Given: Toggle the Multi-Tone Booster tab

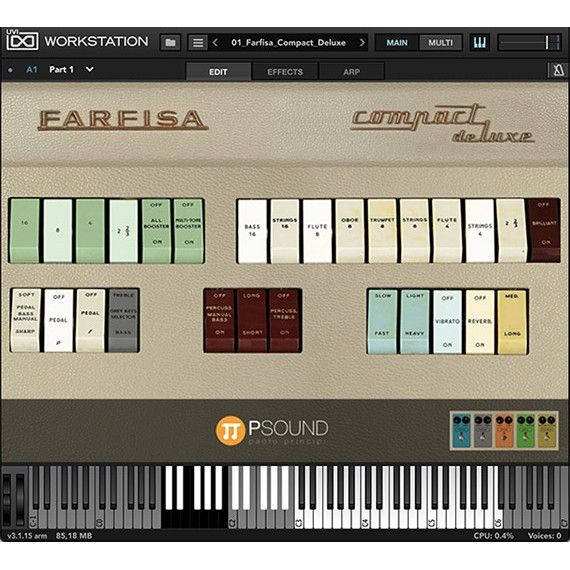Looking at the screenshot, I should pos(188,230).
